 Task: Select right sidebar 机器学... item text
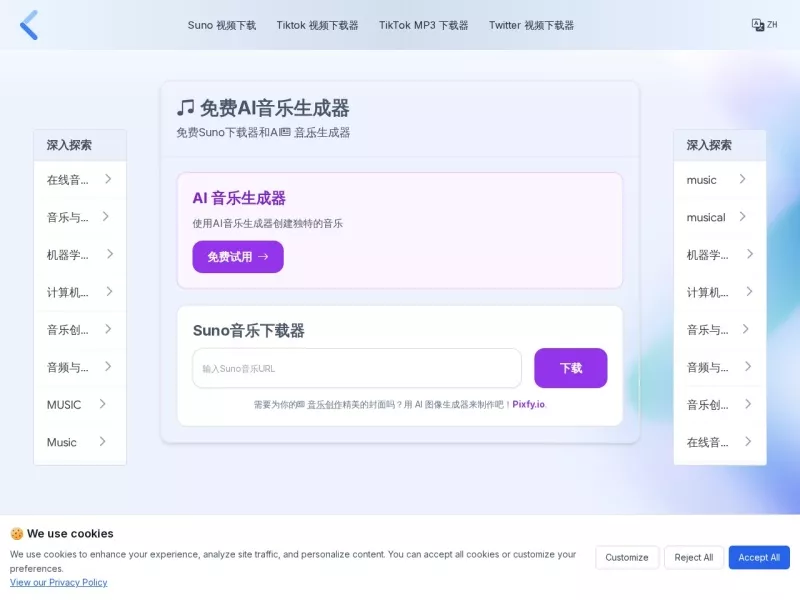(707, 255)
